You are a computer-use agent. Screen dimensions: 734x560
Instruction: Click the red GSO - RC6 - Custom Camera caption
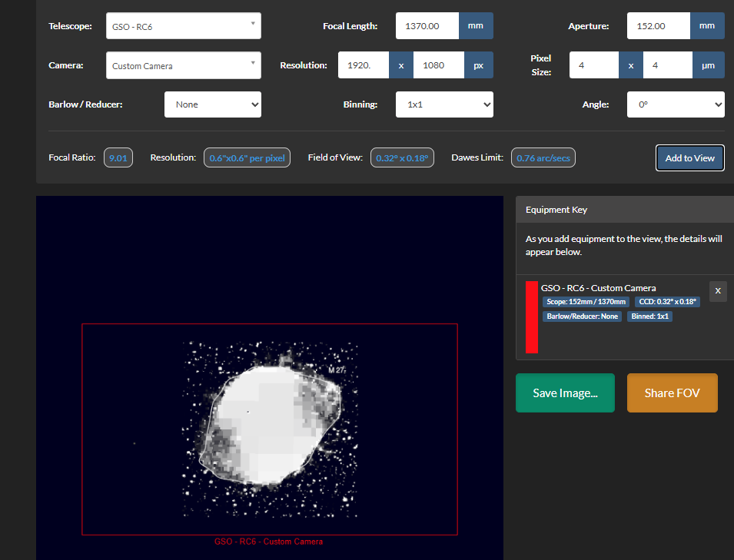pos(269,542)
